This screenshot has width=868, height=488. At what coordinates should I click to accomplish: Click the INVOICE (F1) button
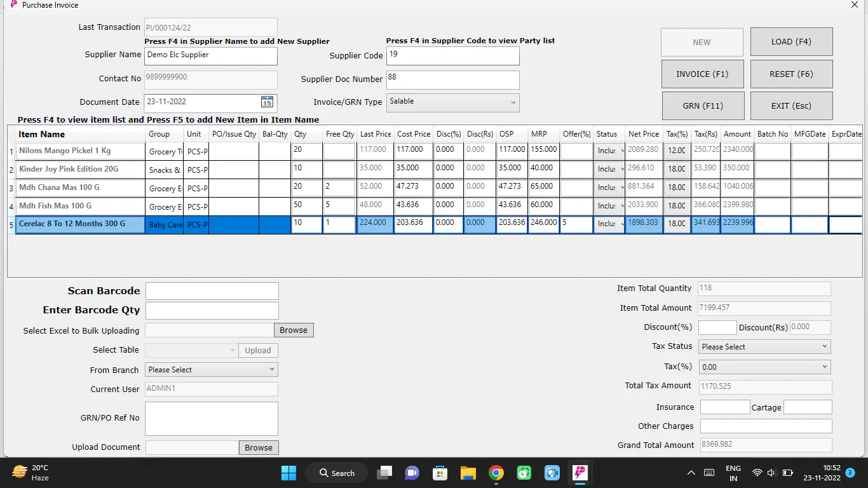click(702, 74)
